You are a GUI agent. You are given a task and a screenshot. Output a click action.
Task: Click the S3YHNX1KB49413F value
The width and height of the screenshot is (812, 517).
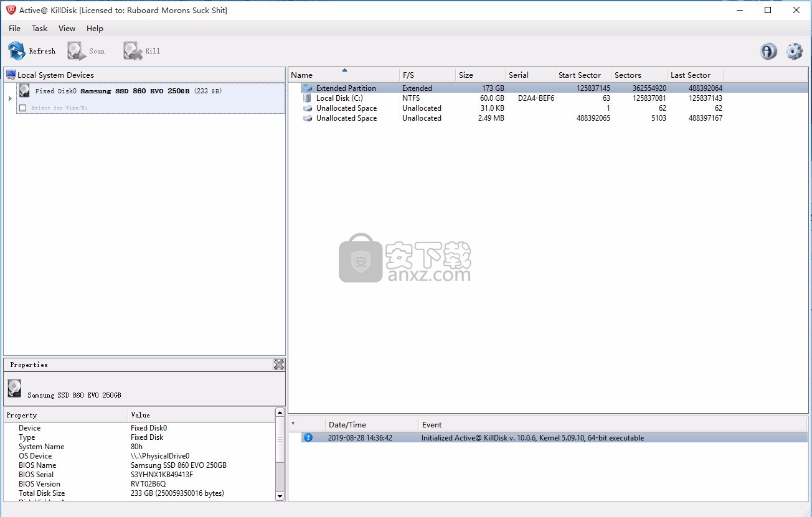[162, 475]
